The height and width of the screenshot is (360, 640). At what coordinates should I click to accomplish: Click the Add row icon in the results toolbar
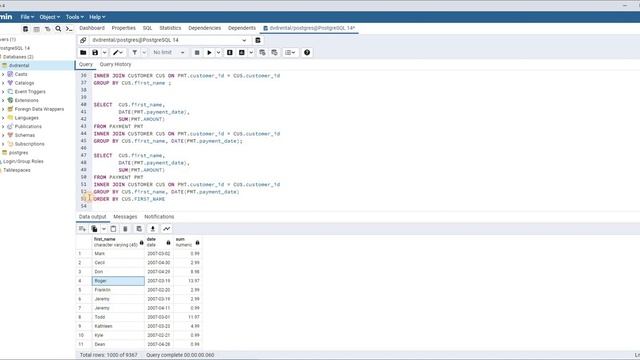point(82,229)
